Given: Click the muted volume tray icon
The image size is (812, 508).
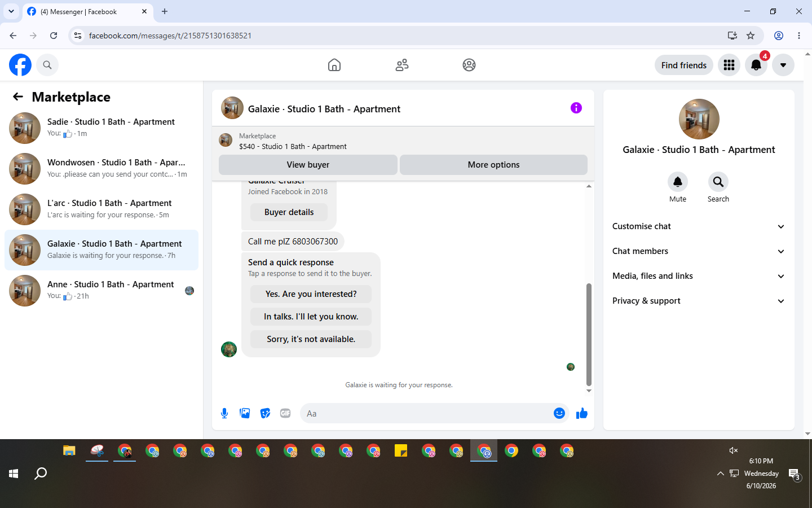Looking at the screenshot, I should pyautogui.click(x=734, y=450).
